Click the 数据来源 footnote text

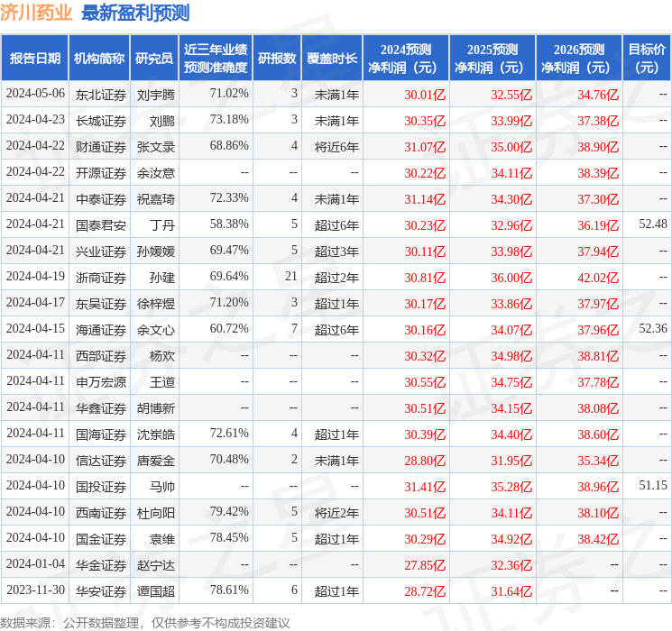145,622
